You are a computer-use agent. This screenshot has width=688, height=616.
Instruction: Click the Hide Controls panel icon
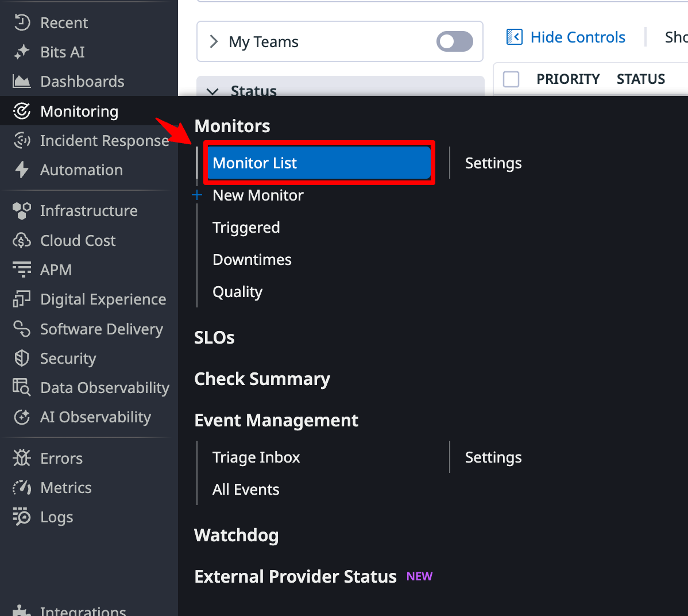coord(514,37)
